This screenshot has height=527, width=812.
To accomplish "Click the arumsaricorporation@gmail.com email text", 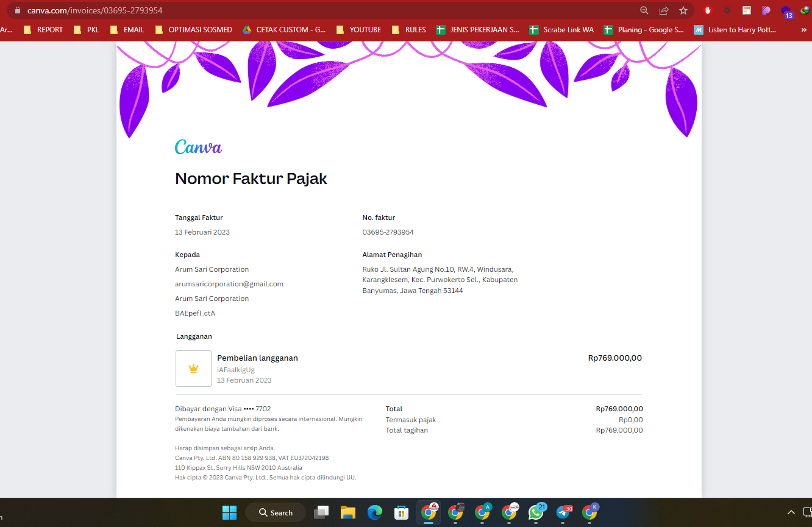I will pos(229,284).
